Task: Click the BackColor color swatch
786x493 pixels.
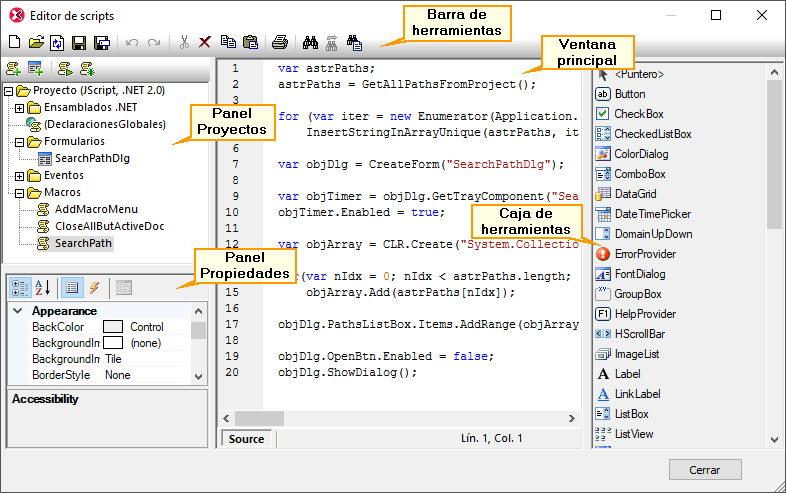Action: coord(114,327)
